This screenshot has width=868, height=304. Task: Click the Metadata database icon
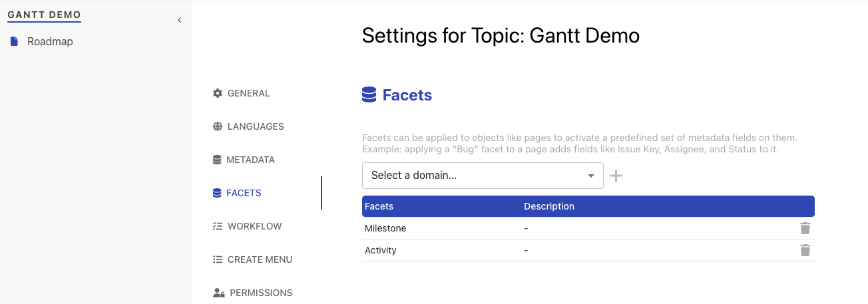click(217, 160)
